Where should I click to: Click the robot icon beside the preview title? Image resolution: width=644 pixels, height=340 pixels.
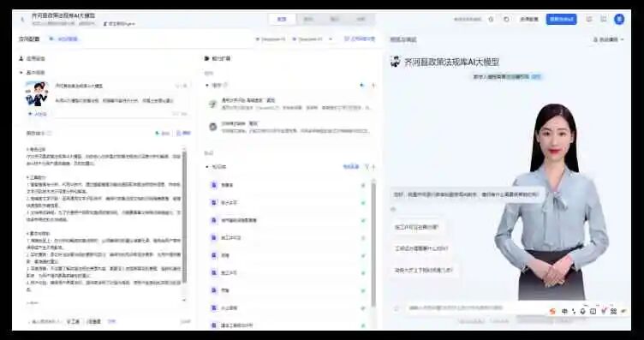tap(395, 62)
